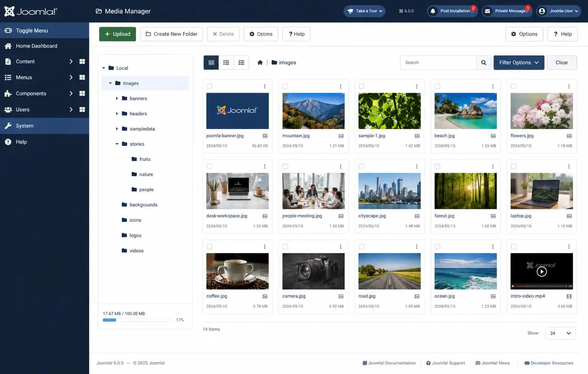
Task: Open Filter Options dropdown
Action: pos(519,62)
